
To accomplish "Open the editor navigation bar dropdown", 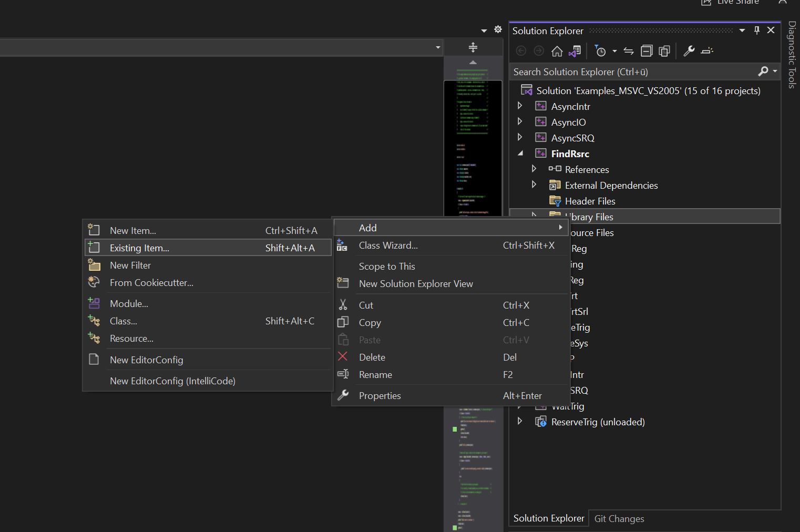I will point(438,47).
